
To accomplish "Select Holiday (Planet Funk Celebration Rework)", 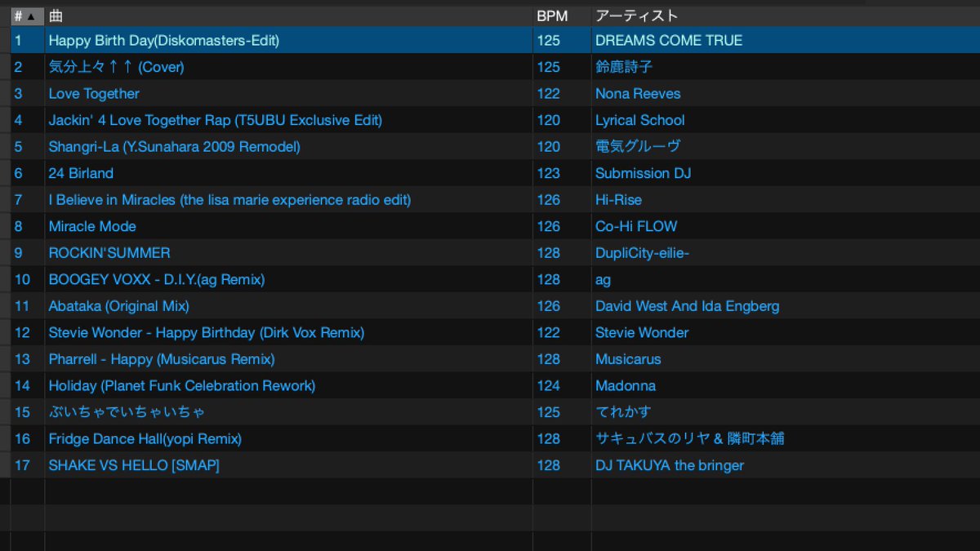I will click(x=182, y=385).
